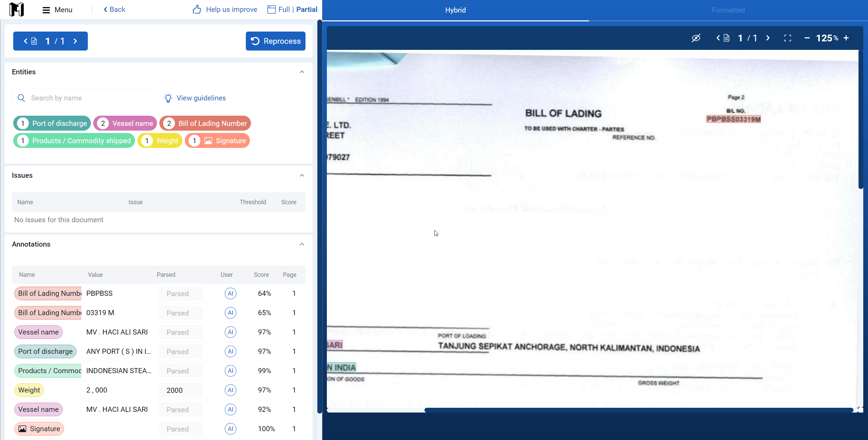Click the Reprocess button
The width and height of the screenshot is (868, 440).
tap(275, 41)
